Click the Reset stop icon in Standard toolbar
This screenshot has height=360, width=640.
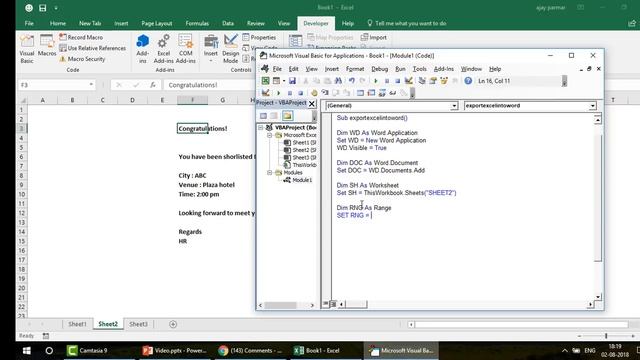[397, 81]
